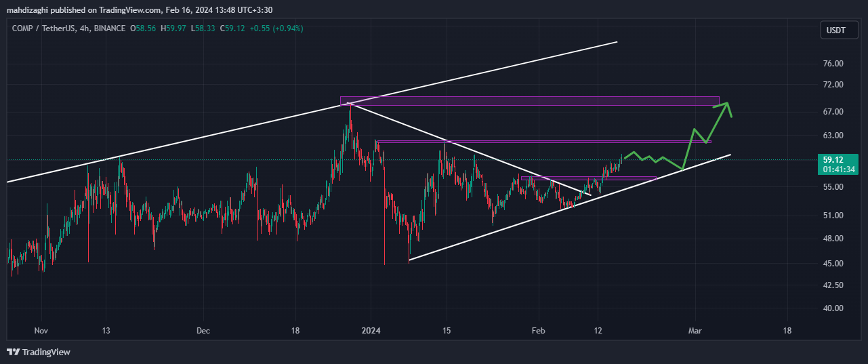Click the 13 date label after Nov
Image resolution: width=868 pixels, height=364 pixels.
[106, 331]
